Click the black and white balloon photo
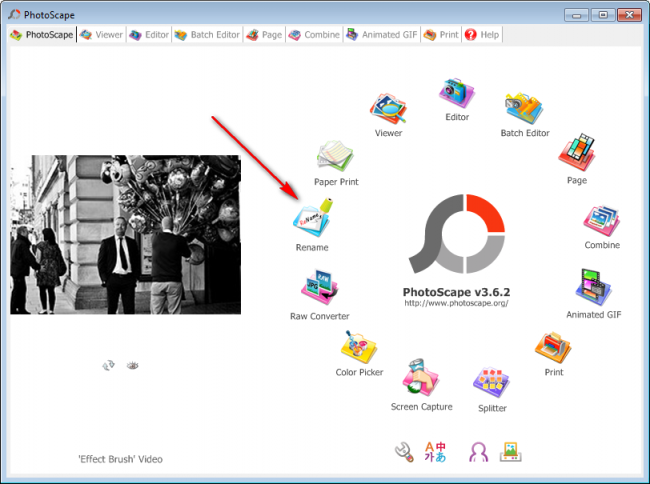The image size is (650, 484). click(126, 235)
